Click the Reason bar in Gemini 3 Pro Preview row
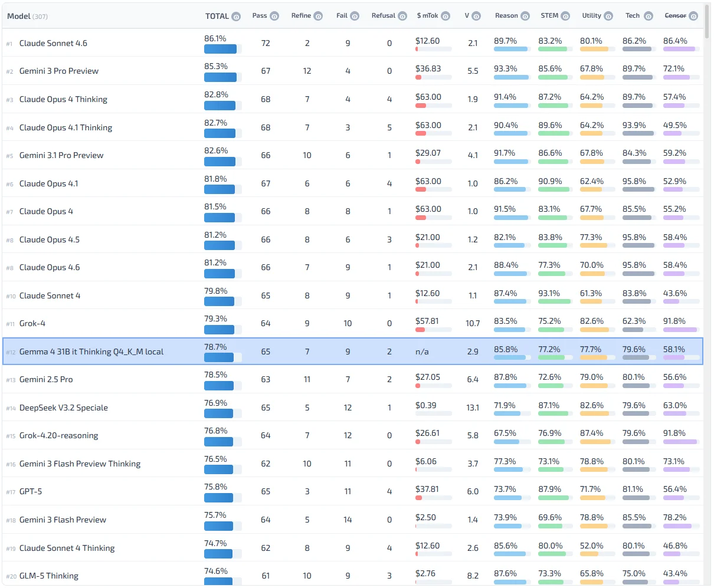The width and height of the screenshot is (714, 588). pyautogui.click(x=512, y=77)
